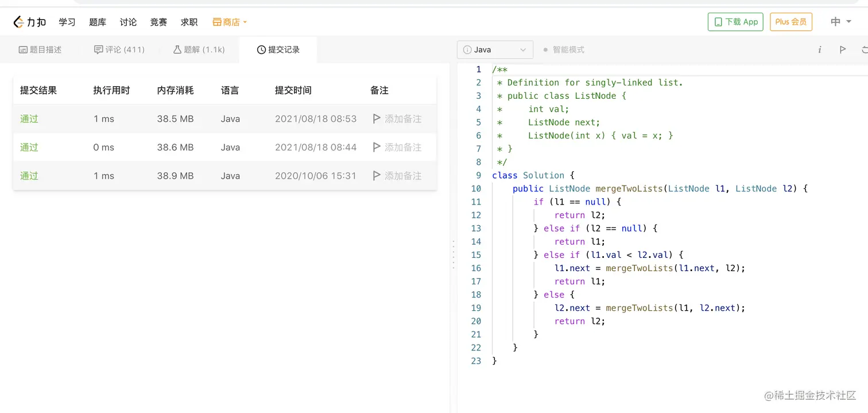Open the Java language dropdown
This screenshot has height=413, width=868.
(x=495, y=50)
